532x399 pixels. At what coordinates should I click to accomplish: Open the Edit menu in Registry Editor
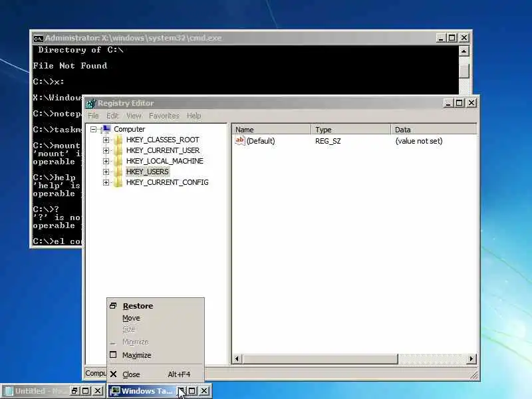coord(112,116)
